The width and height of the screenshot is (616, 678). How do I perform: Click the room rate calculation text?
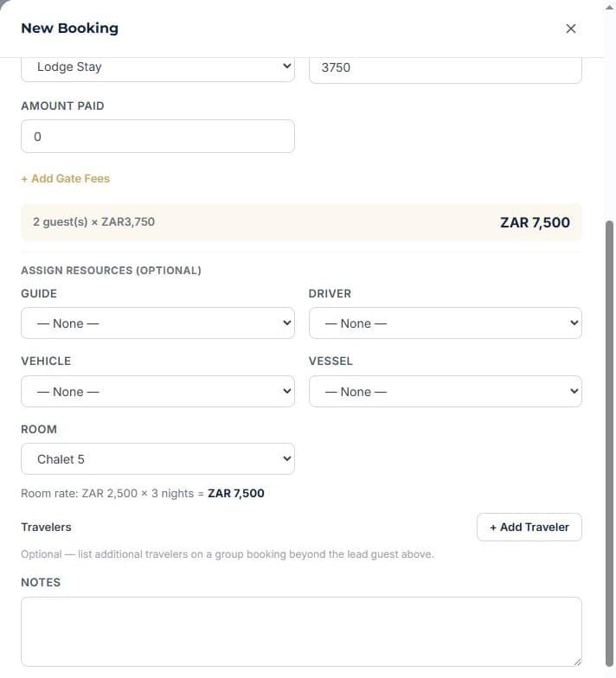(x=142, y=493)
